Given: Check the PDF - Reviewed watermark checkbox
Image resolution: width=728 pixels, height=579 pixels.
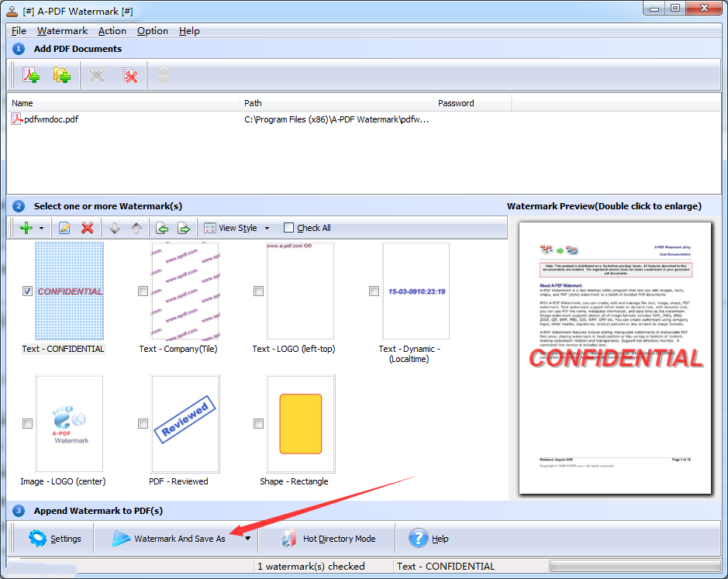Looking at the screenshot, I should click(143, 423).
